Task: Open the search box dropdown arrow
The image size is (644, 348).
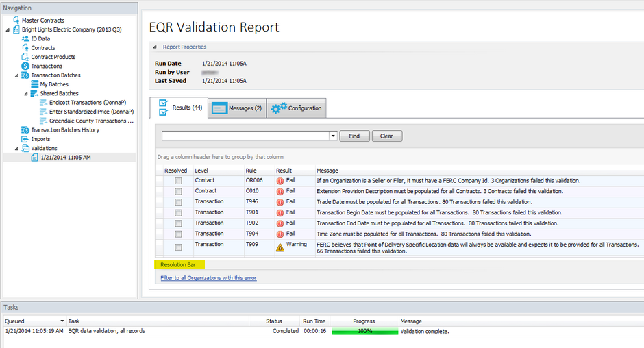Action: [333, 136]
